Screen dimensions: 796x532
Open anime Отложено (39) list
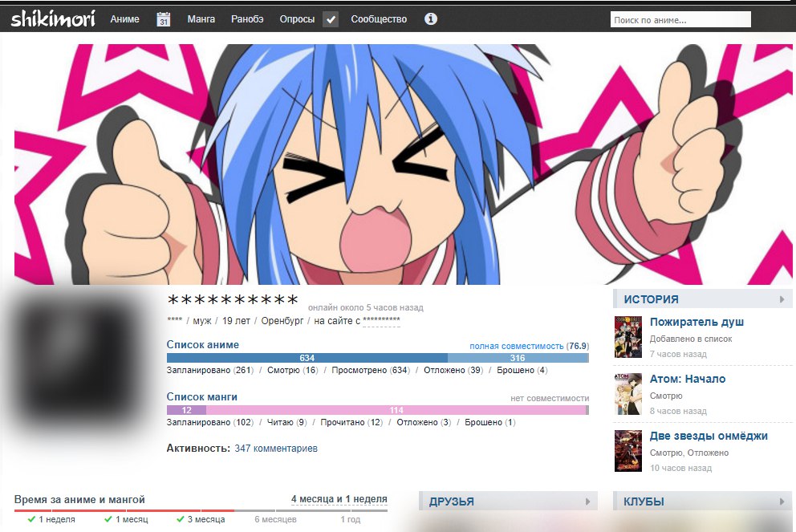coord(453,370)
